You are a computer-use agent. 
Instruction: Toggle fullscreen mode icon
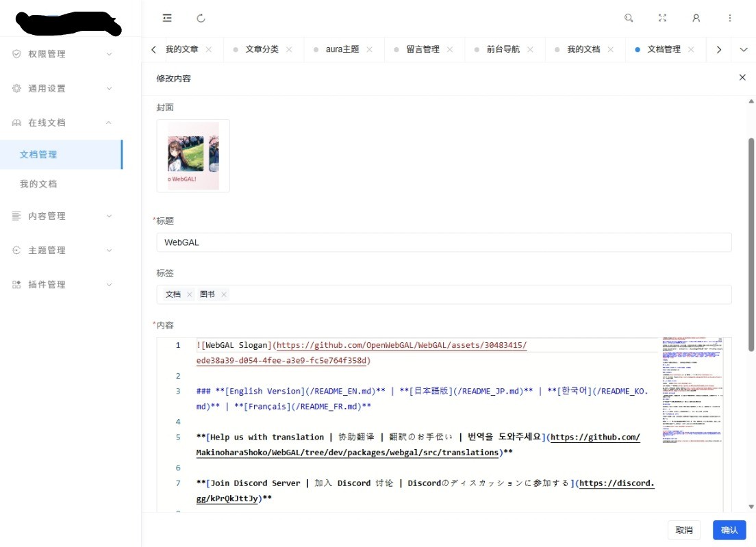(662, 18)
